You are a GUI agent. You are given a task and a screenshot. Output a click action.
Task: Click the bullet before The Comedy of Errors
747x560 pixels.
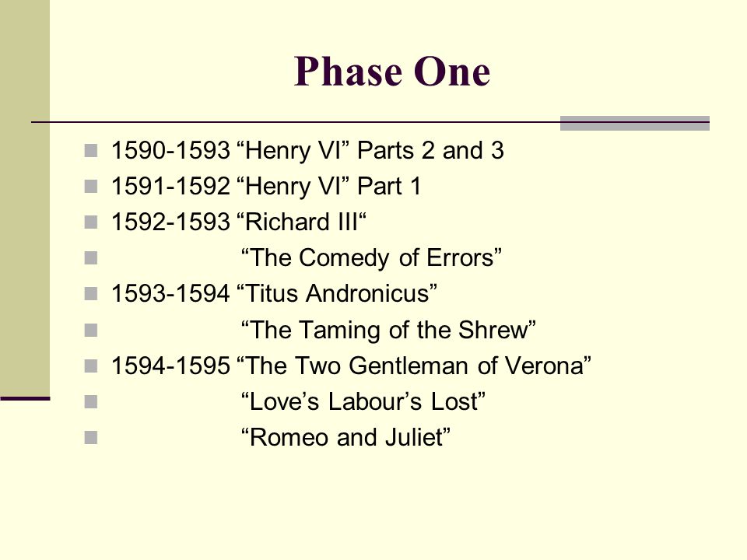pyautogui.click(x=91, y=258)
